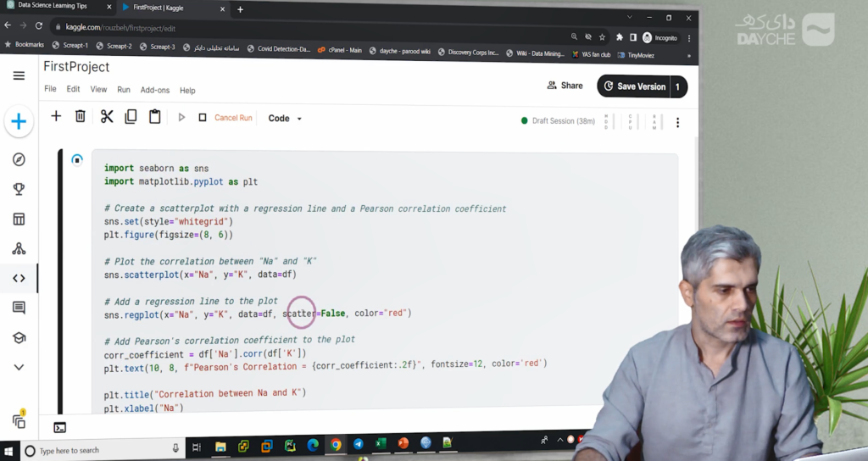Click the Save Version button
The height and width of the screenshot is (461, 868).
pyautogui.click(x=633, y=86)
